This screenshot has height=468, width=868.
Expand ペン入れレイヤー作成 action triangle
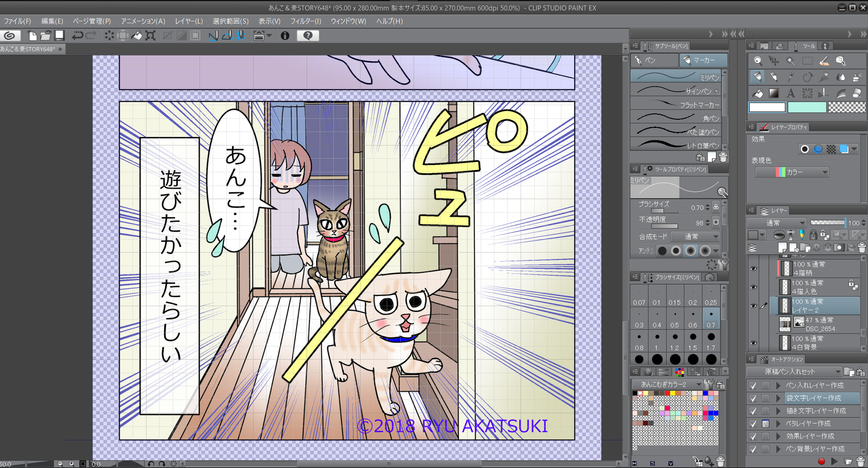pyautogui.click(x=778, y=385)
